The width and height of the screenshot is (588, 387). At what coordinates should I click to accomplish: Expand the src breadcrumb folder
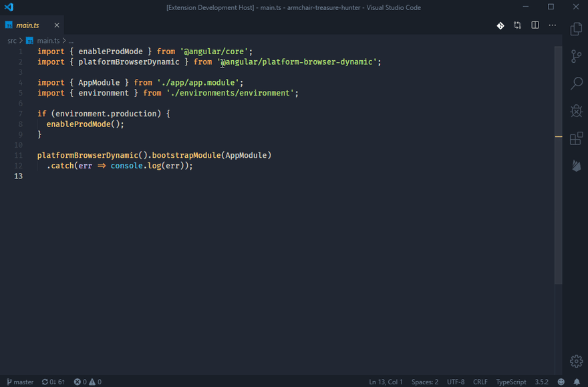click(11, 41)
